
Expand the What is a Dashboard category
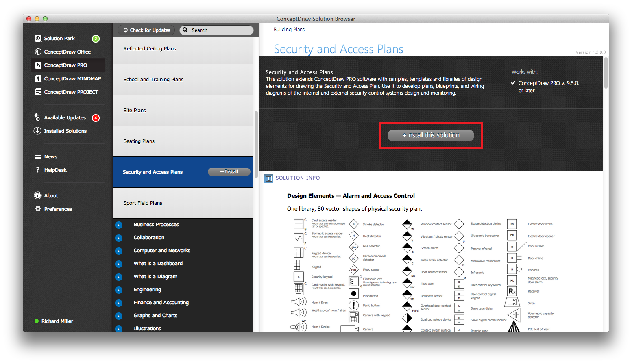coord(119,264)
